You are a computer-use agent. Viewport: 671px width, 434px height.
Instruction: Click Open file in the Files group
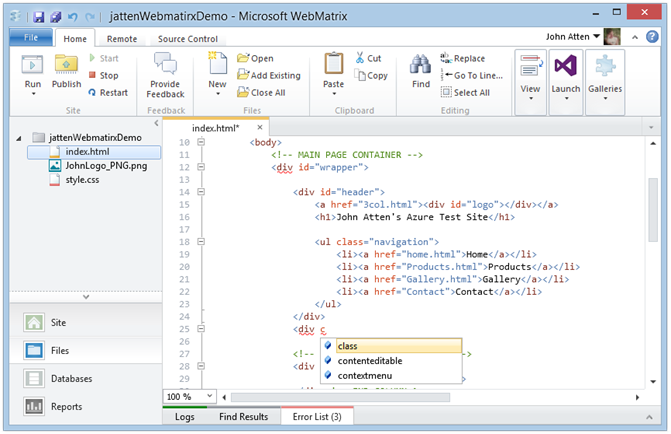point(255,58)
